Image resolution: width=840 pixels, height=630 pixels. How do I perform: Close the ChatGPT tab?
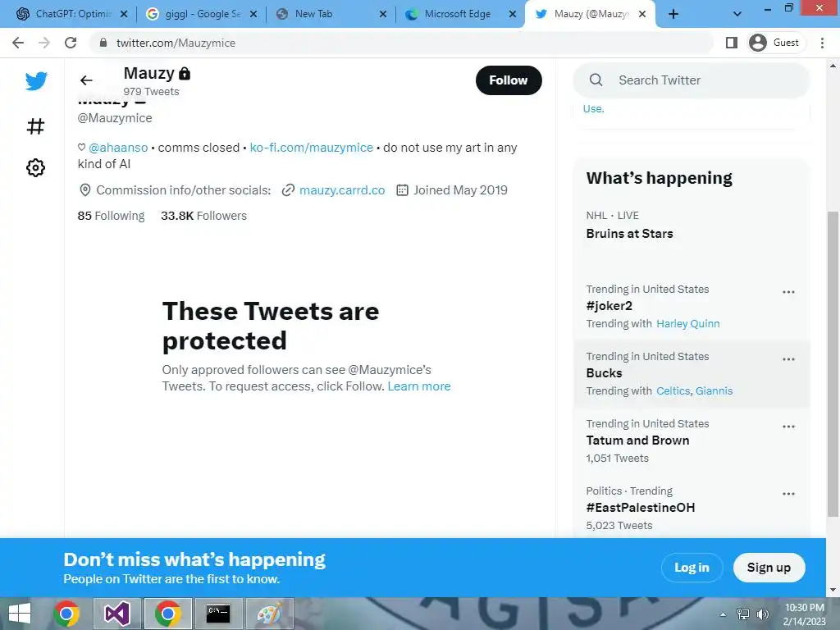coord(124,15)
